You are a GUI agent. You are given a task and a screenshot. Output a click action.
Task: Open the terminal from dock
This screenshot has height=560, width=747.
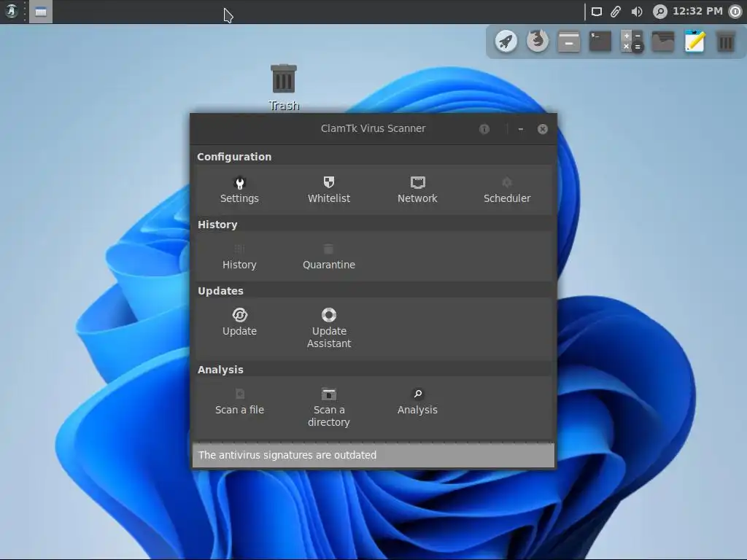tap(600, 42)
